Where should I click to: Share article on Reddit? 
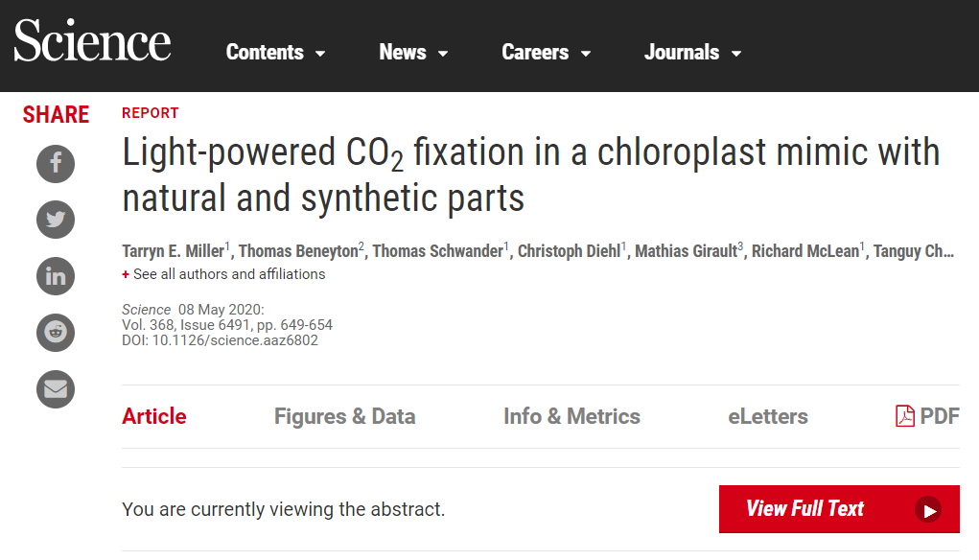(x=56, y=333)
